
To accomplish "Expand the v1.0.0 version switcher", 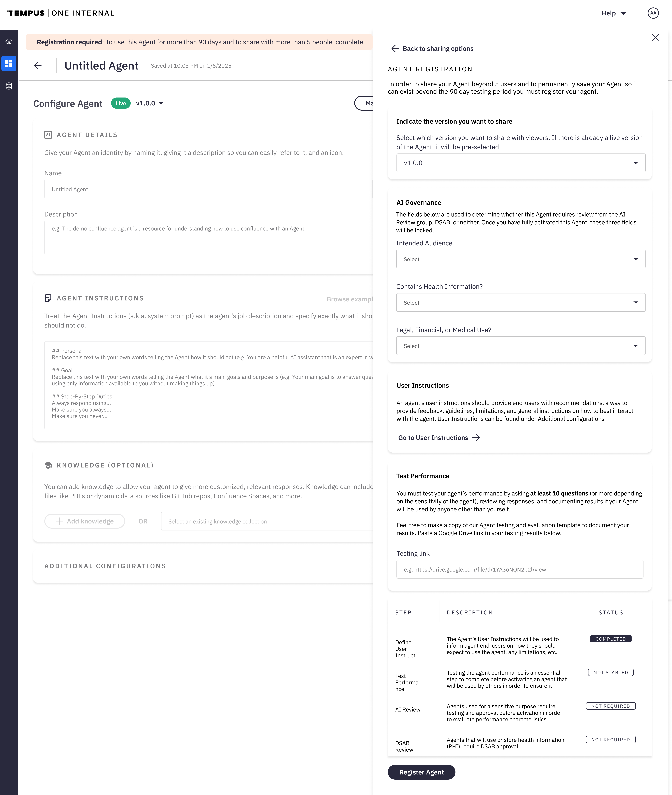I will point(150,103).
